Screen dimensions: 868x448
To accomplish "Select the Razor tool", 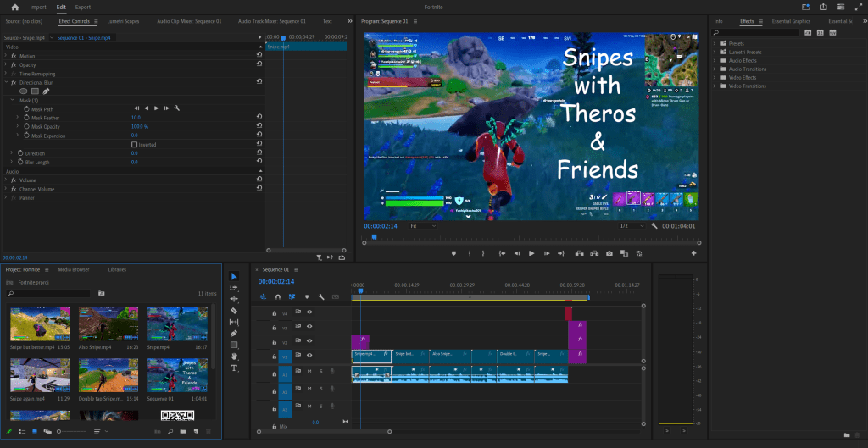I will pyautogui.click(x=234, y=310).
